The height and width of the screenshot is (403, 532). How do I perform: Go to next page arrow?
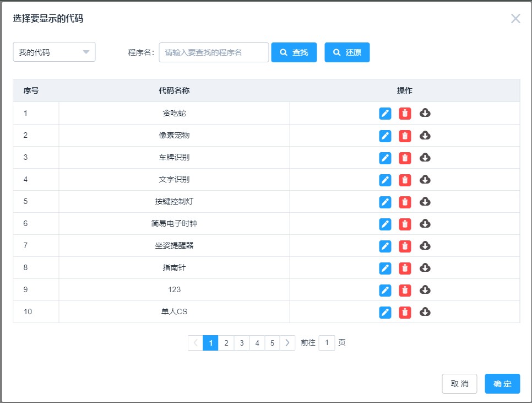(287, 343)
